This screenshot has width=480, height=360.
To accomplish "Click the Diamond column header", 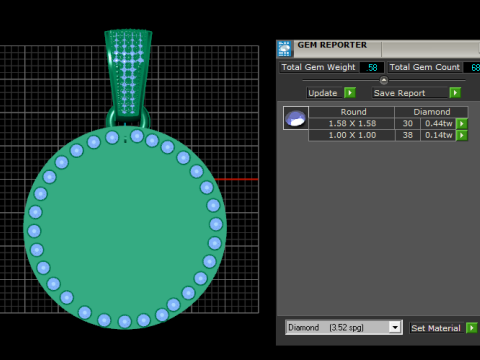I will (432, 112).
